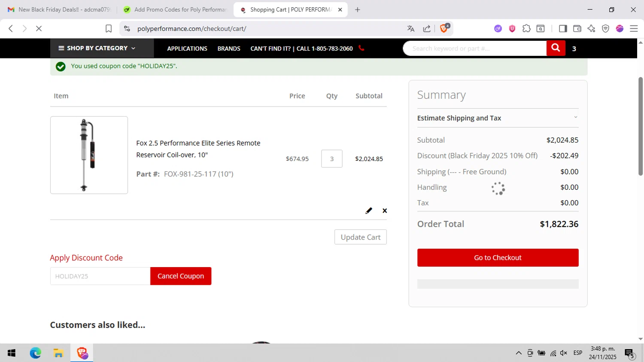Click the address bar URL

191,28
